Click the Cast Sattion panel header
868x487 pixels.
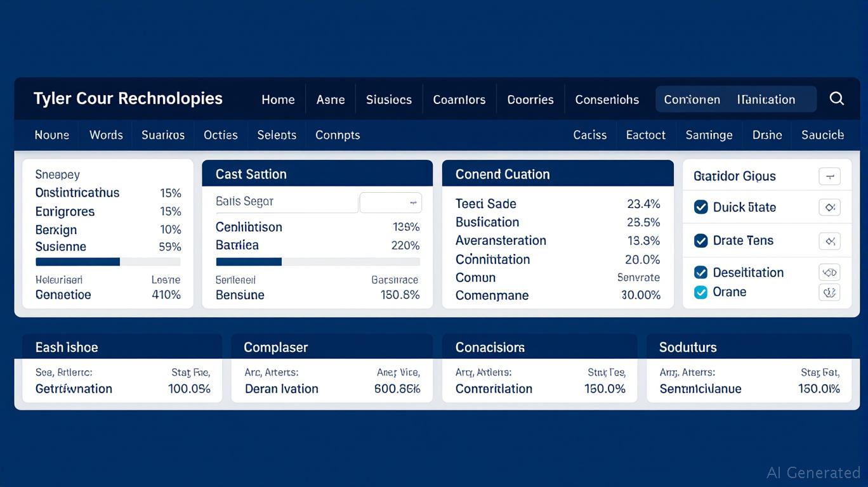[317, 174]
